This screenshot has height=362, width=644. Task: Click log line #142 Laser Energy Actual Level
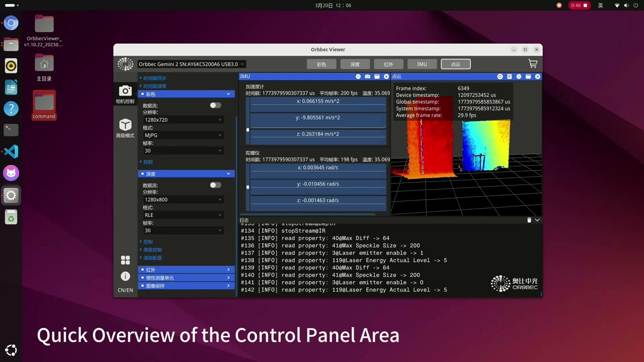point(344,290)
